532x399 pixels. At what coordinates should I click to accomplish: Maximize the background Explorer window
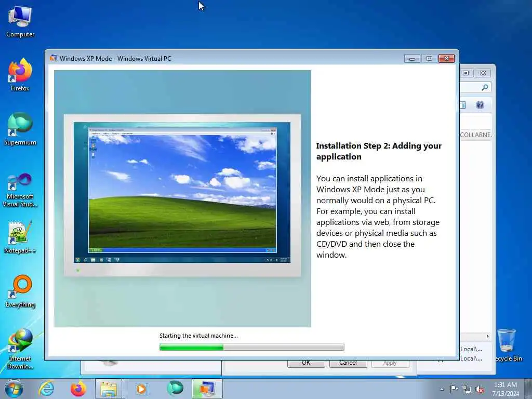click(466, 73)
